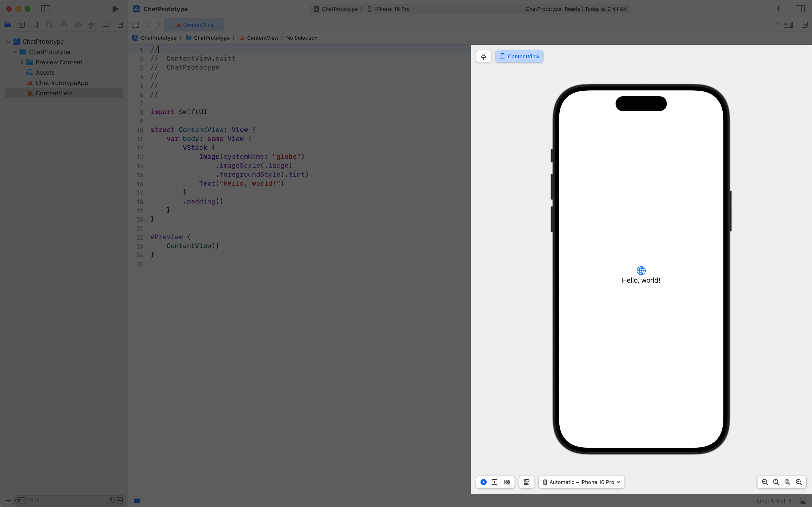This screenshot has height=507, width=812.
Task: Open the Debug navigator
Action: [92, 24]
